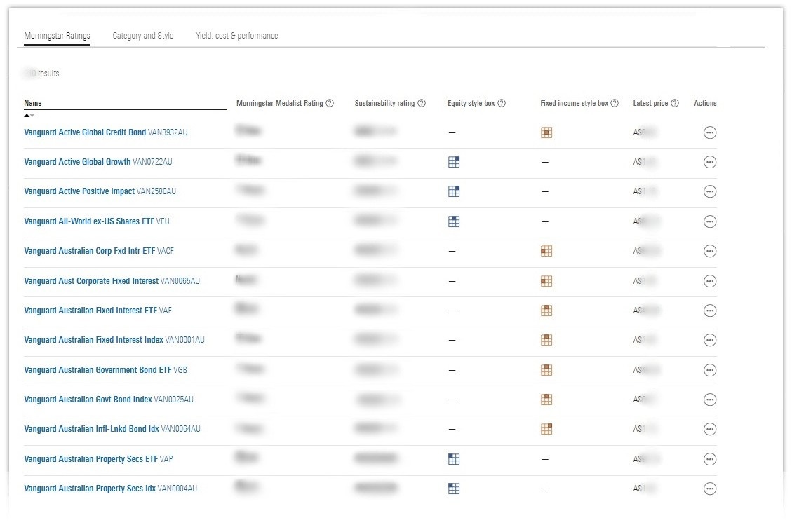The height and width of the screenshot is (532, 792).
Task: Open the Yield, cost & performance tab
Action: (237, 36)
